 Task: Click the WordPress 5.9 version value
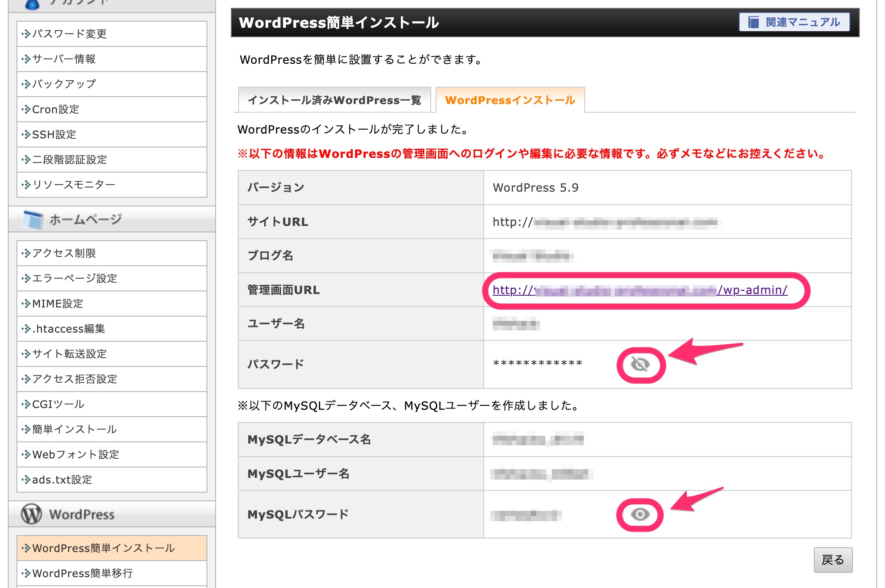click(x=536, y=188)
